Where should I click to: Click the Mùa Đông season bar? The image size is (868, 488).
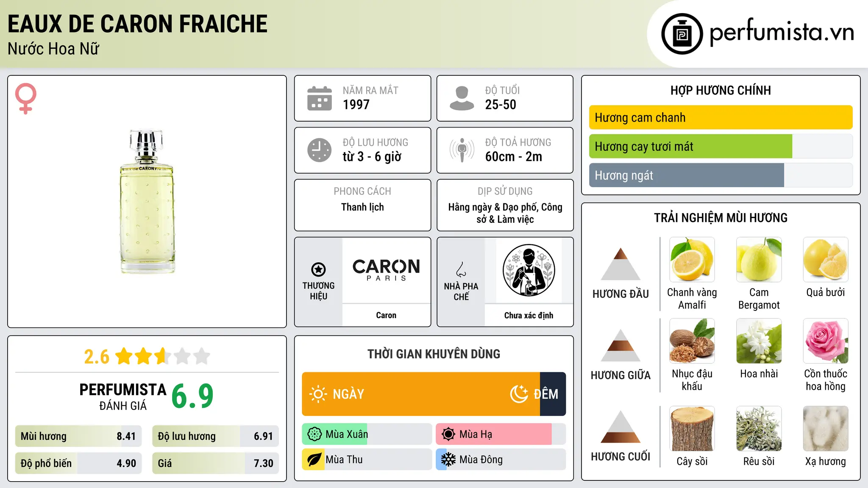(501, 460)
